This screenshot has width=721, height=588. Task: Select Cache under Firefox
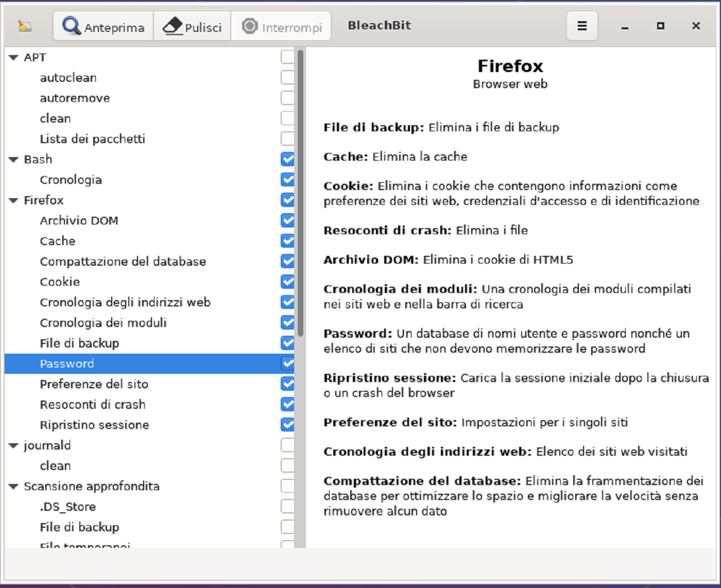point(58,241)
